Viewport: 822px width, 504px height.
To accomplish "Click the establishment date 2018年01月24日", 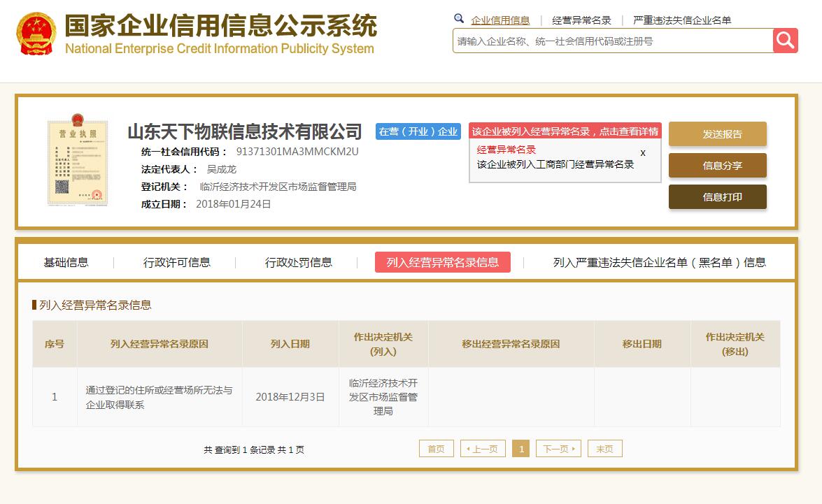I will tap(233, 204).
